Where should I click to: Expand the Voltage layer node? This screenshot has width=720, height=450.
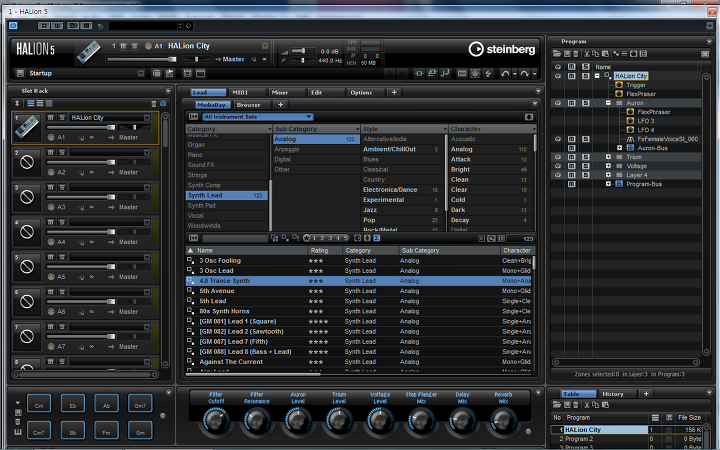(x=608, y=166)
